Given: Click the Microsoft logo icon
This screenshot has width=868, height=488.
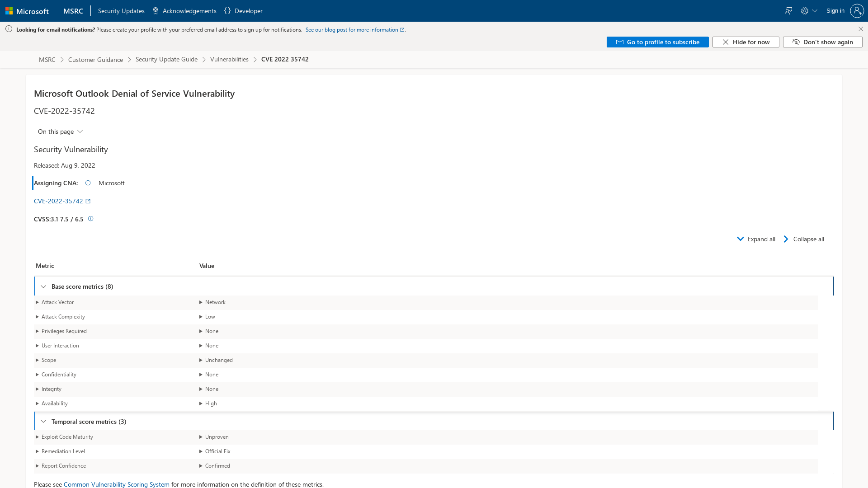Looking at the screenshot, I should coord(9,10).
